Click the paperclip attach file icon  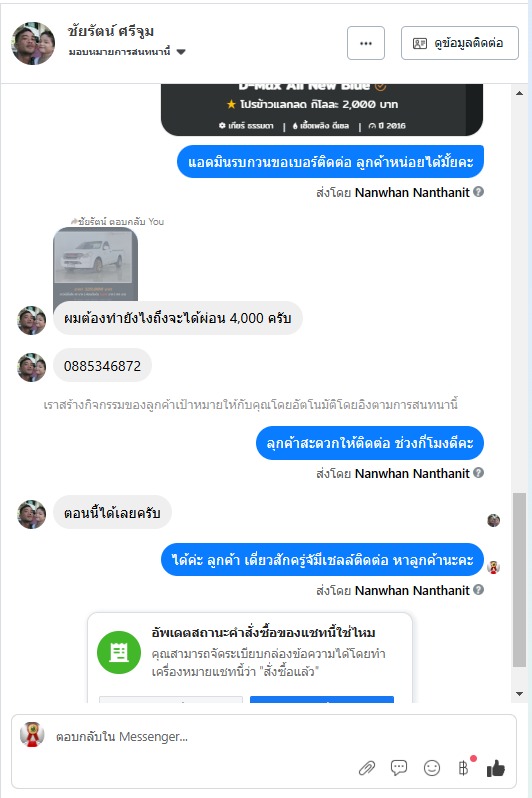coord(367,767)
